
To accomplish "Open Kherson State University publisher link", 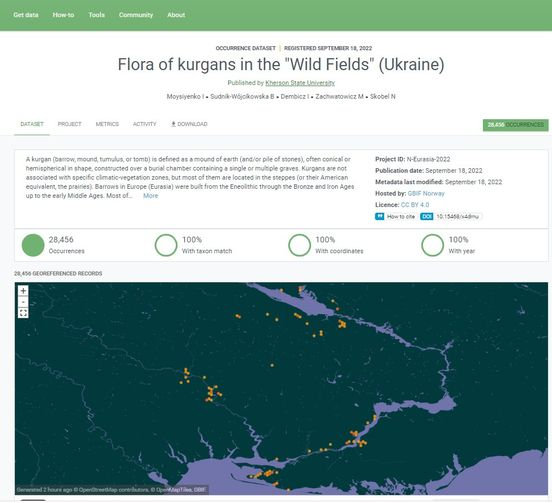I will coord(300,83).
